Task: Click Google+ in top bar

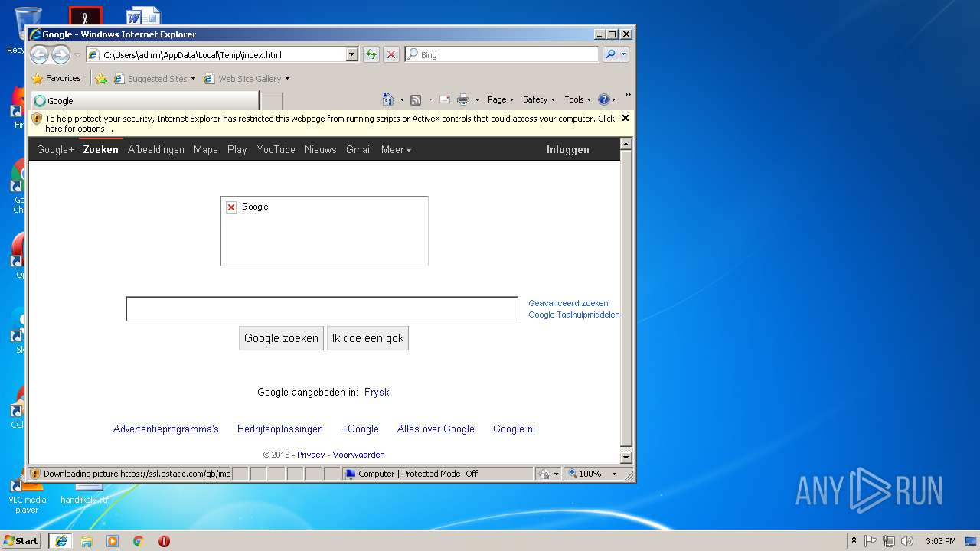Action: [x=56, y=150]
